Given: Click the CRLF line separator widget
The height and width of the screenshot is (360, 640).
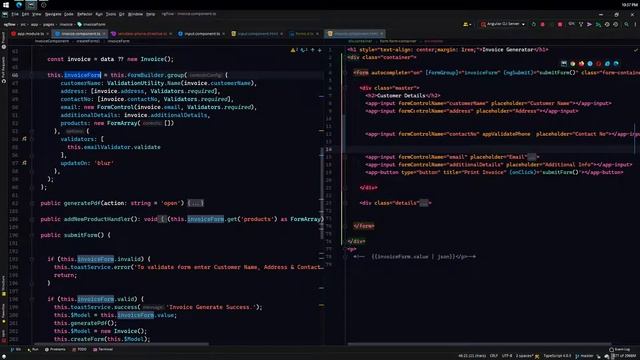Looking at the screenshot, I should point(493,356).
